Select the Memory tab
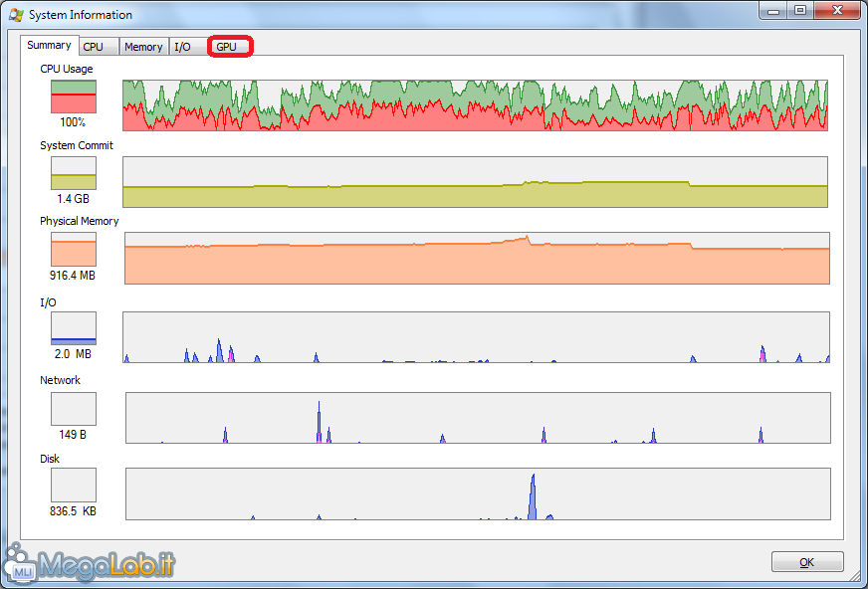 click(143, 47)
